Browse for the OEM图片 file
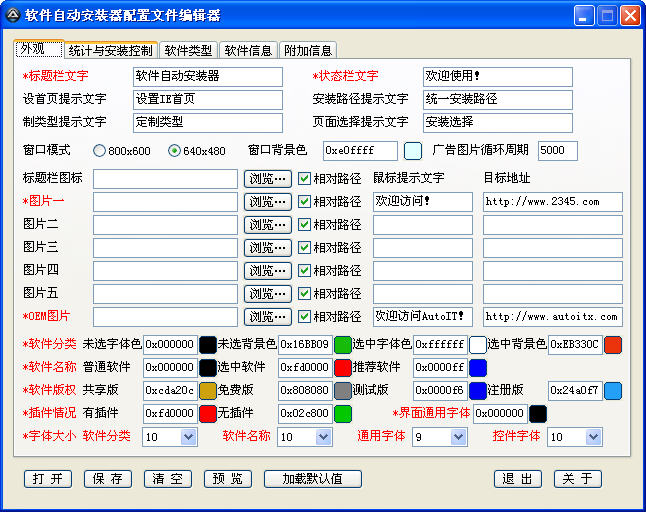 [x=268, y=317]
